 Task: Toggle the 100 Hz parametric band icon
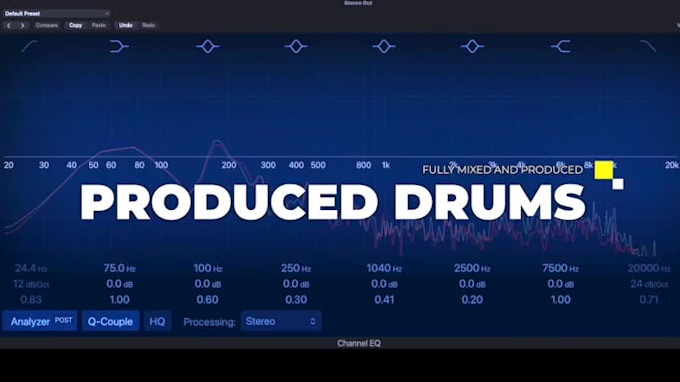tap(208, 46)
